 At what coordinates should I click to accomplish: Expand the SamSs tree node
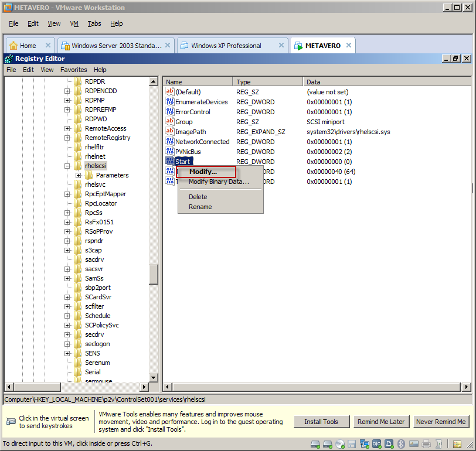tap(67, 278)
